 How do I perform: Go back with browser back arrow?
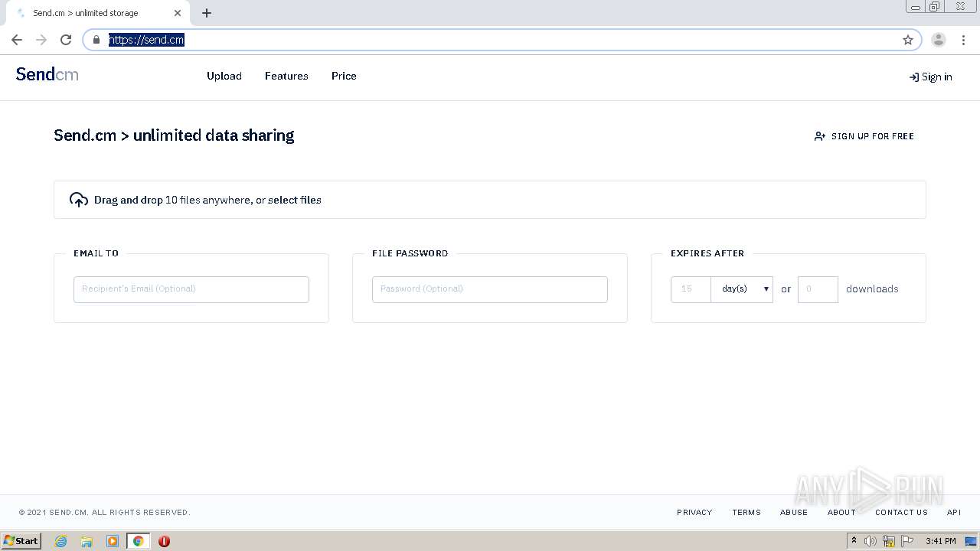pos(17,40)
